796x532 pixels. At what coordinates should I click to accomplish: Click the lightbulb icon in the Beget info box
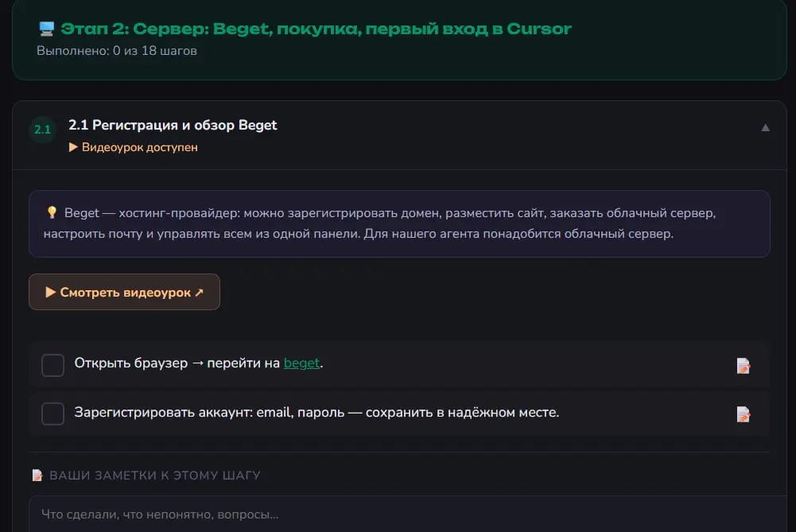pyautogui.click(x=51, y=212)
